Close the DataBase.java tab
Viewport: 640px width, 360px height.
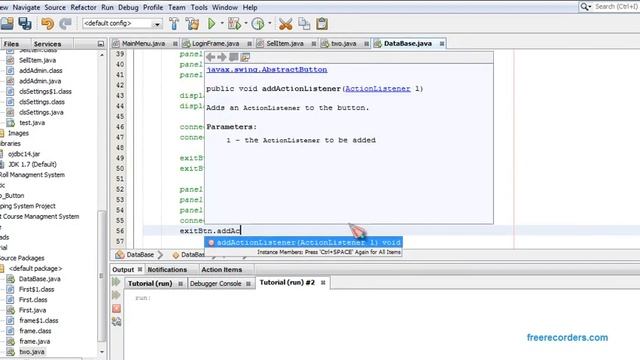[442, 43]
